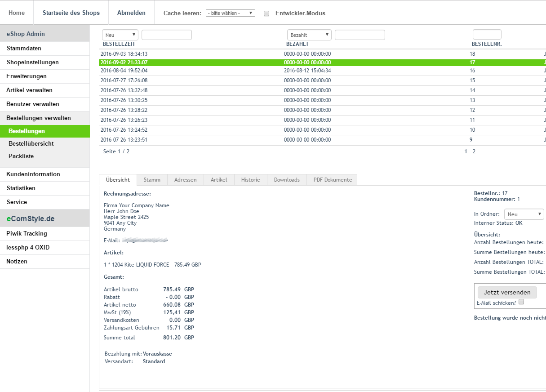Viewport: 546px width, 392px height.
Task: Expand Kundeninformation in the sidebar
Action: coord(45,174)
